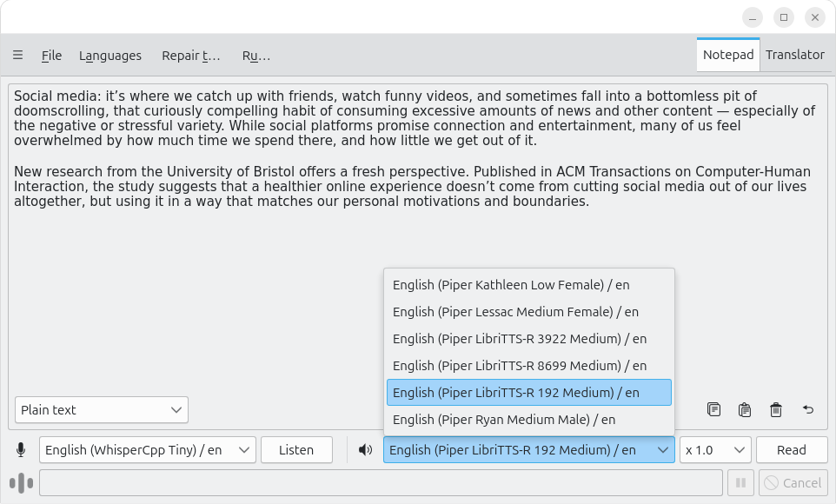Click the microphone icon
Screen dimensions: 836x504
tap(21, 450)
